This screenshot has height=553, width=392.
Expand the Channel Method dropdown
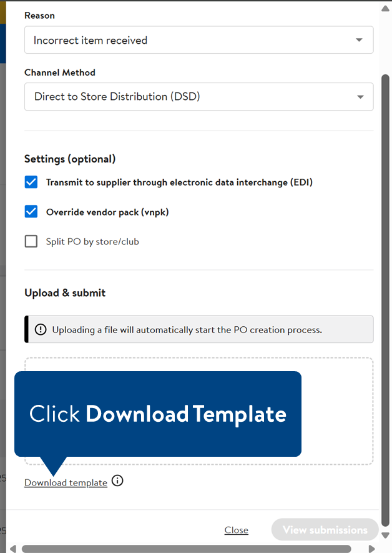pos(198,97)
